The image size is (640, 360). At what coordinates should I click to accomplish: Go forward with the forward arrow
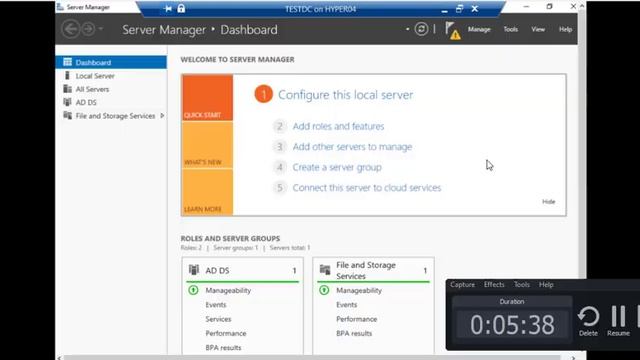(88, 29)
